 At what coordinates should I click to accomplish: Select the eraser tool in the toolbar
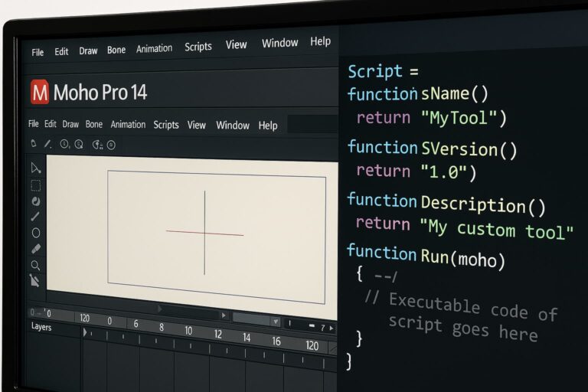35,249
